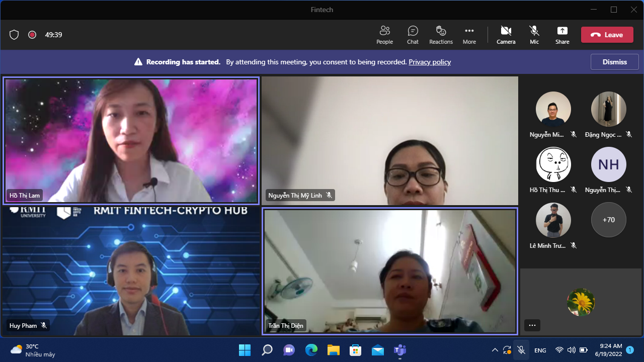This screenshot has width=644, height=362.
Task: Open Microsoft Teams from the taskbar
Action: coord(400,350)
